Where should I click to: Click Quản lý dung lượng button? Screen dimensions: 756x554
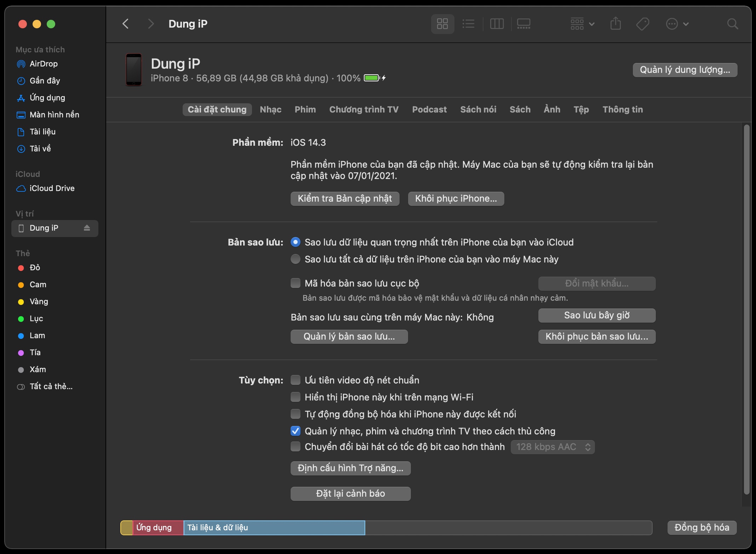(x=685, y=70)
